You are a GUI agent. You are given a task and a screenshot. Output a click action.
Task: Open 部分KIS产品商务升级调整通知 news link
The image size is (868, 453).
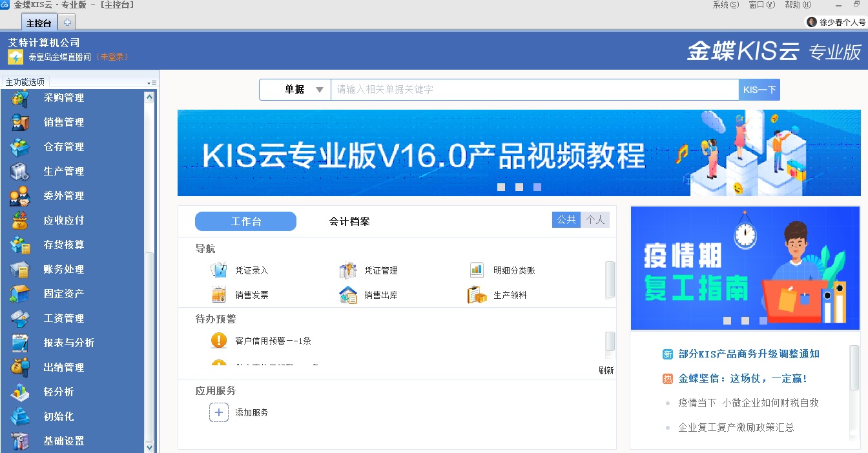tap(749, 354)
